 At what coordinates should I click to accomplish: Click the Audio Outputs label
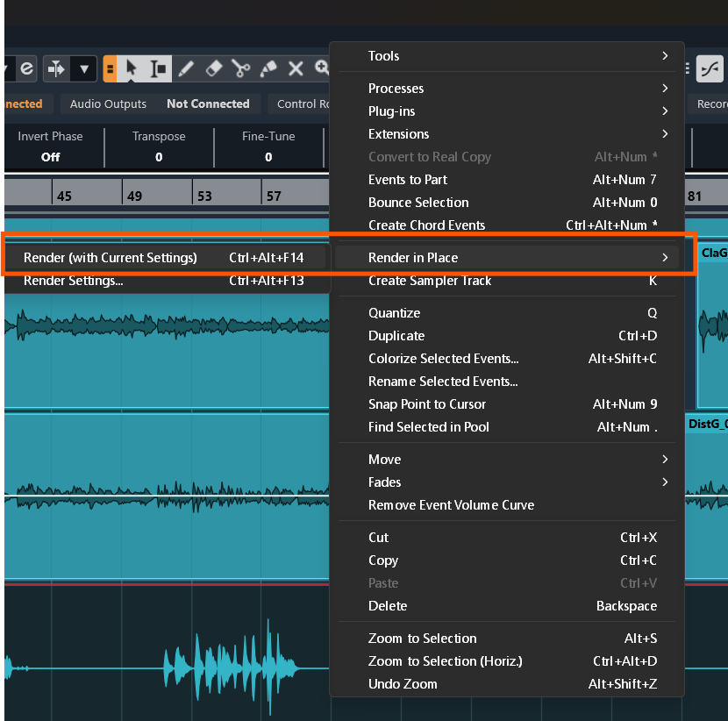coord(108,104)
